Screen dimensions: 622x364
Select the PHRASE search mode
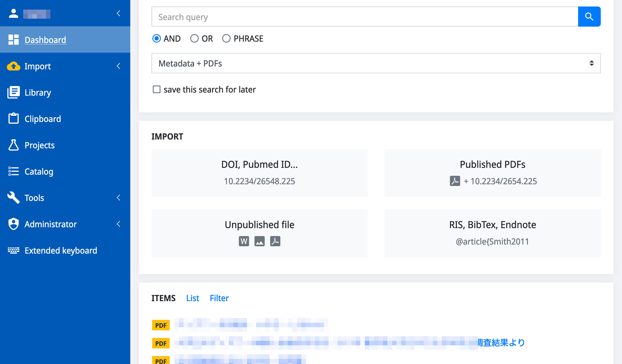226,38
